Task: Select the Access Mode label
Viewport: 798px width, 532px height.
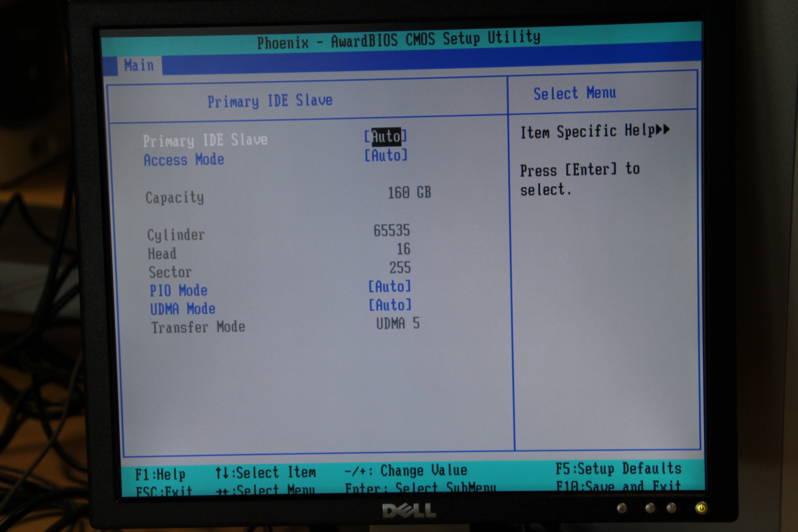Action: click(x=184, y=160)
